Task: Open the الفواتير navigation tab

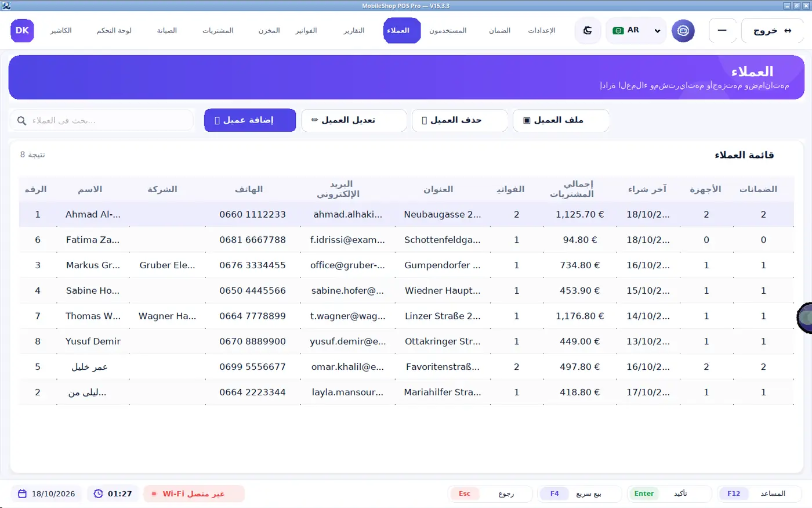Action: click(x=306, y=31)
